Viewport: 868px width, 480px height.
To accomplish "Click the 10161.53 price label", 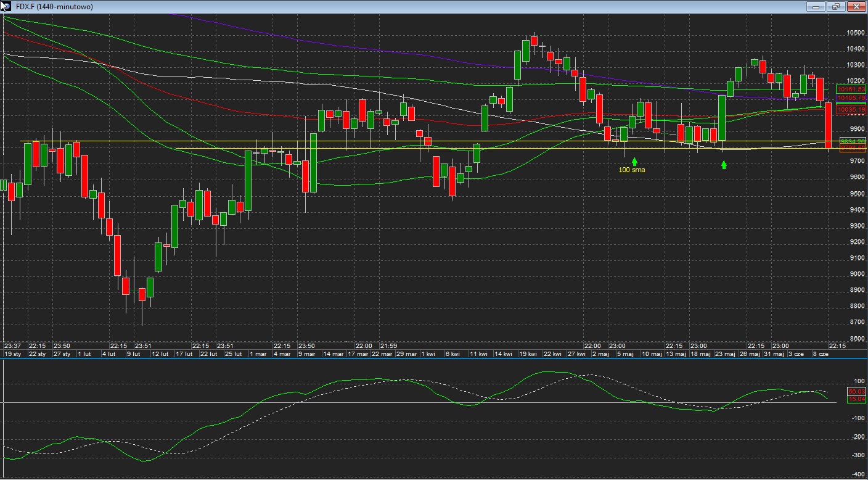I will click(x=851, y=89).
